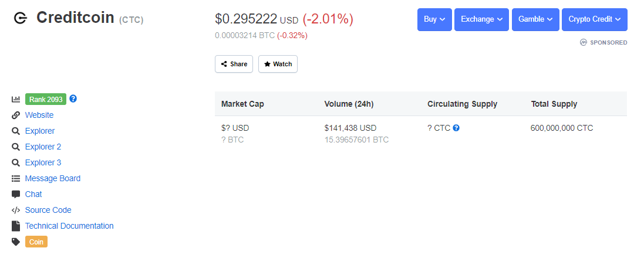Open the Technical Documentation link
This screenshot has height=258, width=644.
(69, 226)
